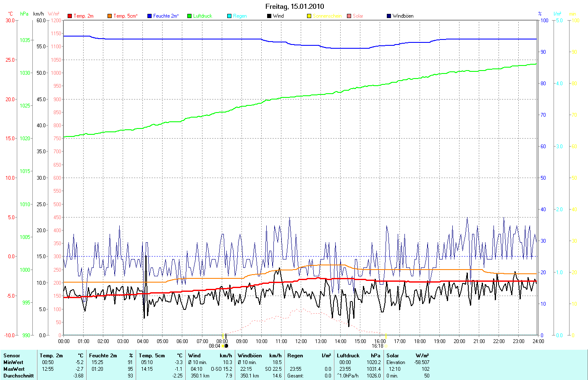Click the blue Feuchte 2m legend square
The height and width of the screenshot is (380, 588).
(150, 16)
